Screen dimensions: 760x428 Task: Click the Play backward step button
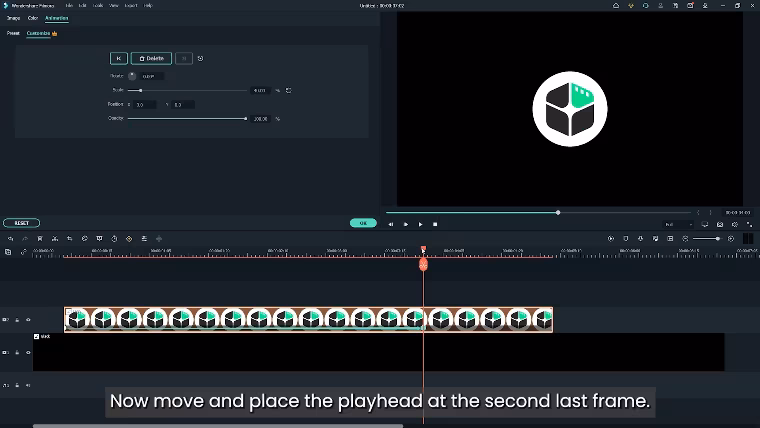(406, 224)
